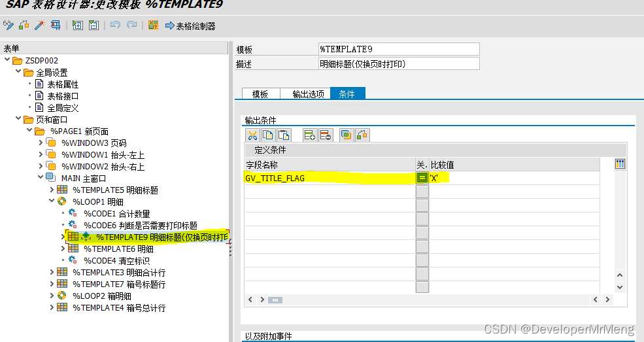Expand the %WINDOW2 抬头-右上 node

(x=41, y=166)
